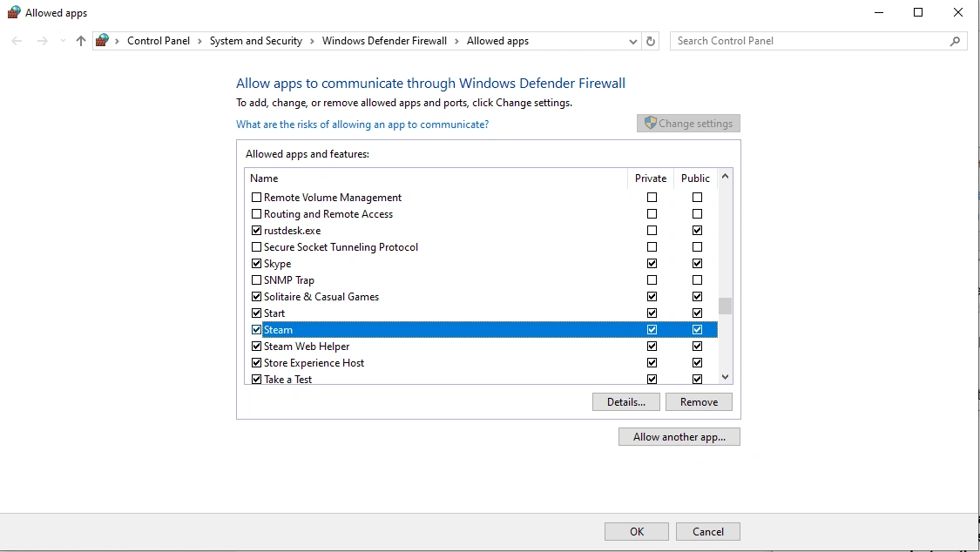Expand the chevron after System and Security

point(312,41)
